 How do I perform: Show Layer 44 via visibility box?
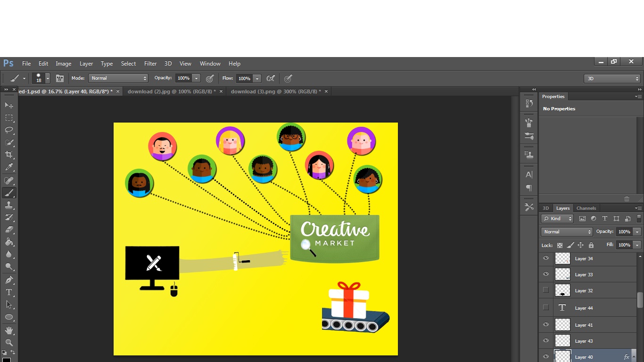tap(546, 307)
